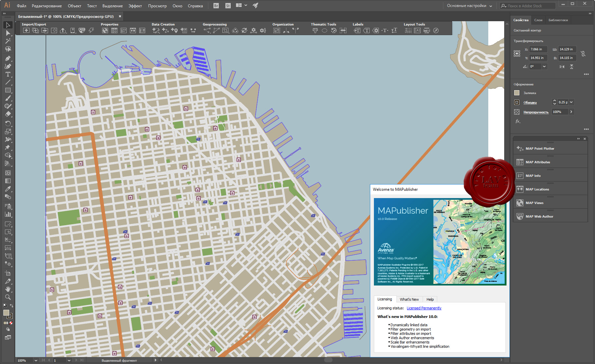
Task: Open the Файл menu
Action: click(x=22, y=6)
